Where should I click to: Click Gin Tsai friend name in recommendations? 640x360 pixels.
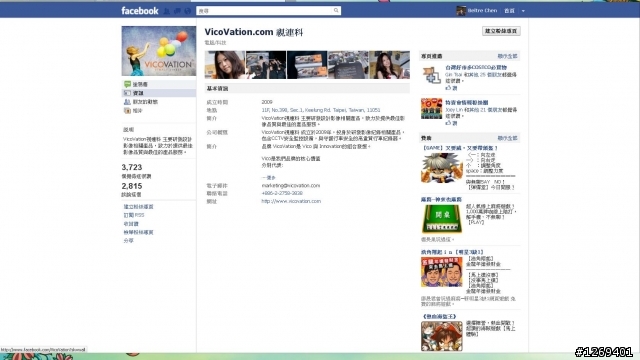(x=453, y=75)
